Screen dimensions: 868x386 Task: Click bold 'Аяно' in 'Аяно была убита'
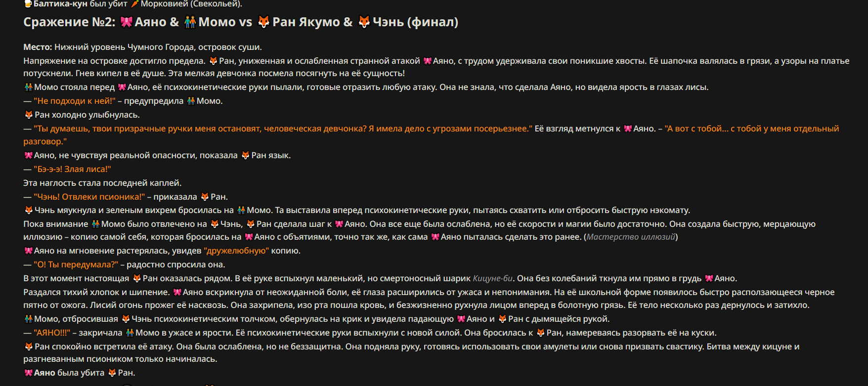coord(44,373)
